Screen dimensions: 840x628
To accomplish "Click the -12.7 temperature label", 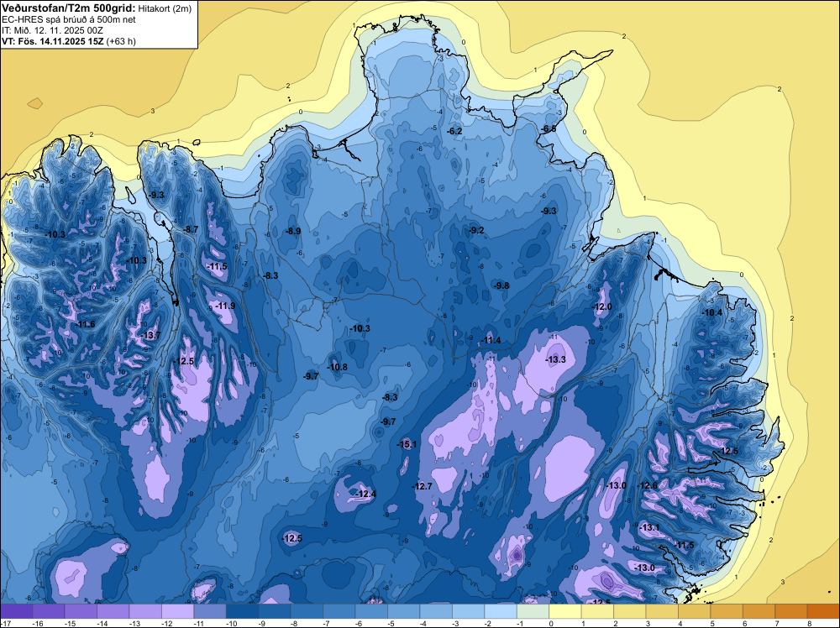I will coord(422,486).
